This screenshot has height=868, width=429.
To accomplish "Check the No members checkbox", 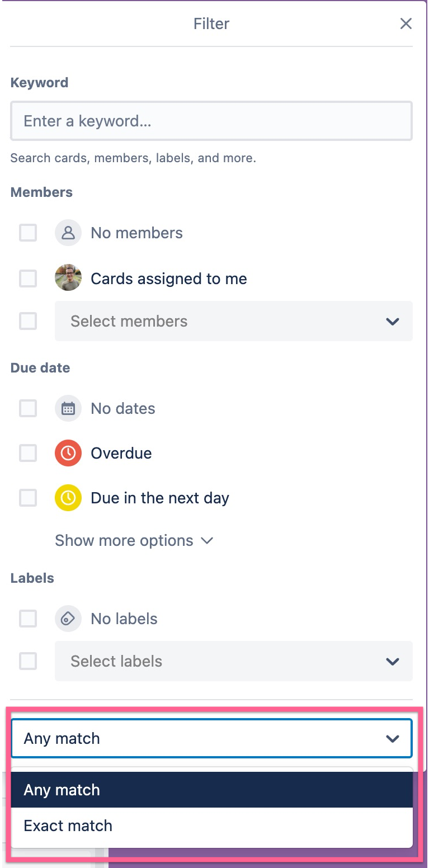I will click(28, 233).
